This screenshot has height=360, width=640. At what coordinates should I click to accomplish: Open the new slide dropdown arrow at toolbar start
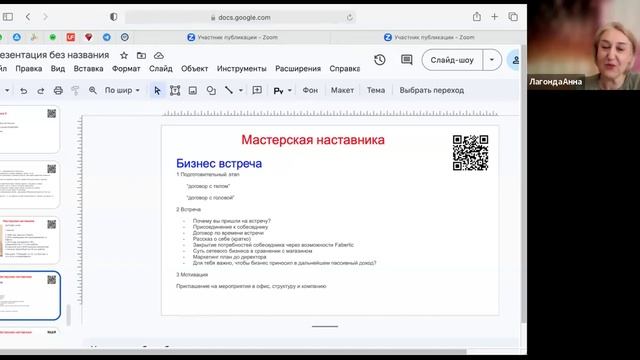(7, 91)
